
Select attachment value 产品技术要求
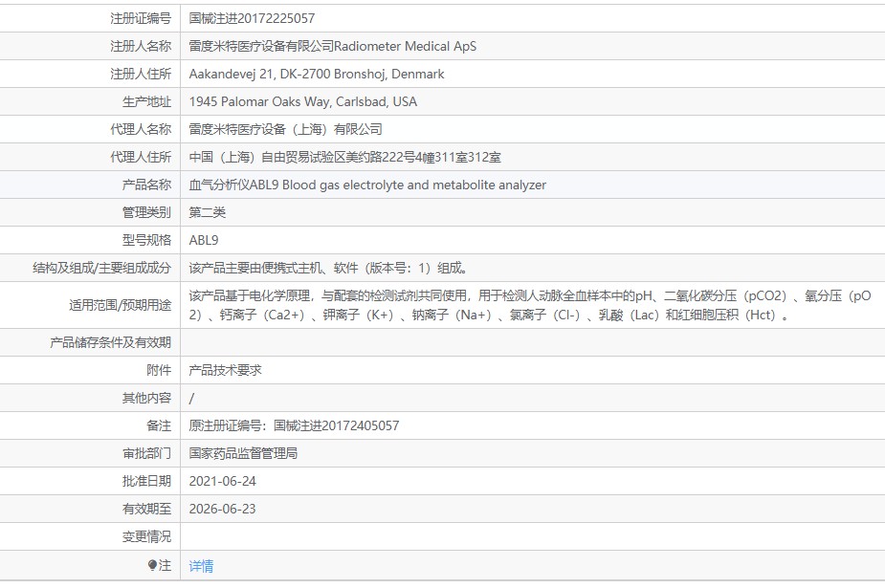coord(225,370)
